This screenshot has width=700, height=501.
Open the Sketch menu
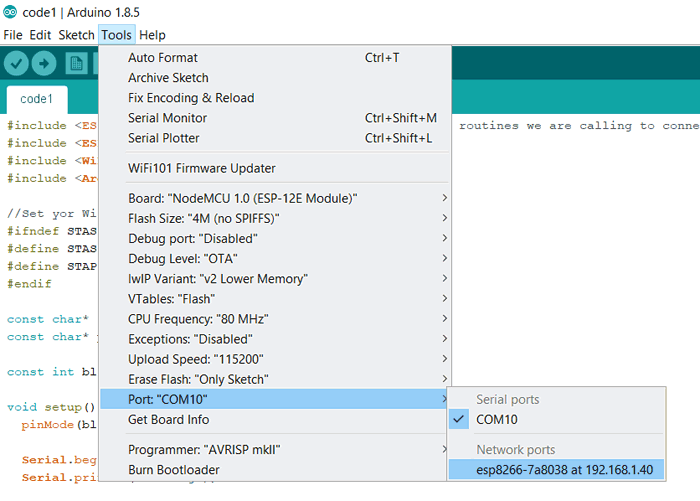tap(76, 35)
